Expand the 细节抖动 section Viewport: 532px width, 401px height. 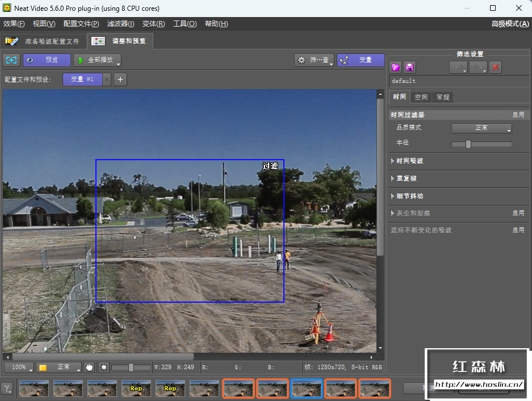point(409,197)
